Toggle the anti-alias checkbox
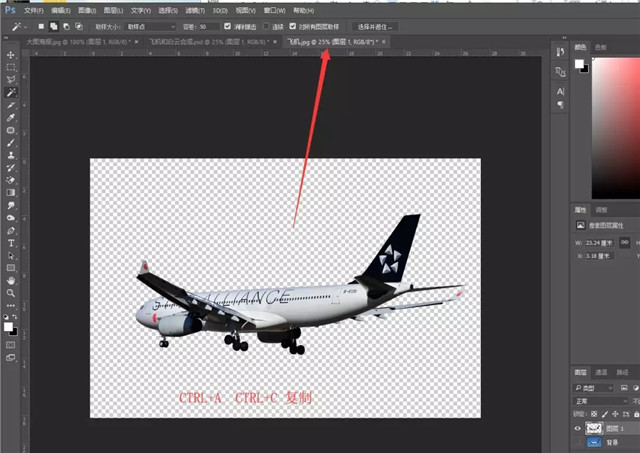 229,25
